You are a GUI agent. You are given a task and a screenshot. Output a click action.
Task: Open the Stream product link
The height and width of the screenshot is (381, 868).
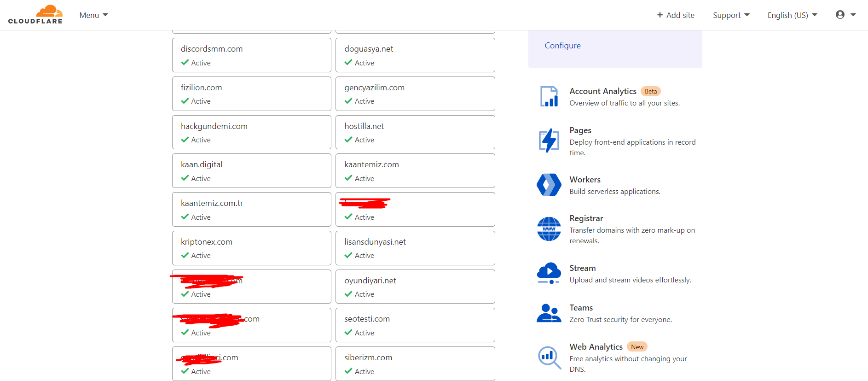(x=583, y=268)
